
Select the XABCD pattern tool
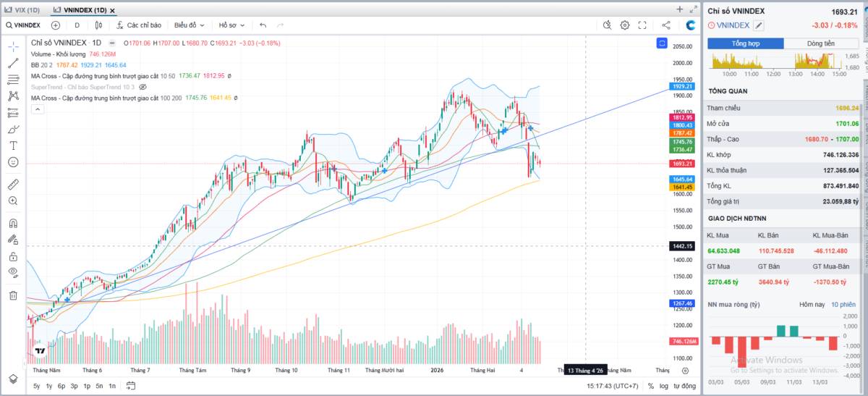13,96
